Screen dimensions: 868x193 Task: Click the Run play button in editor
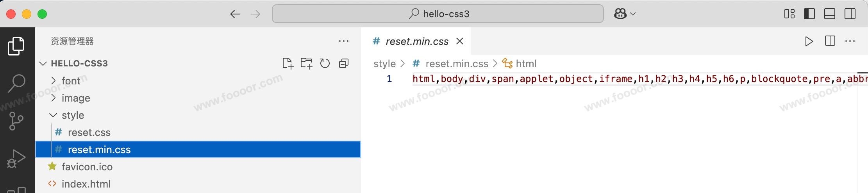tap(809, 41)
